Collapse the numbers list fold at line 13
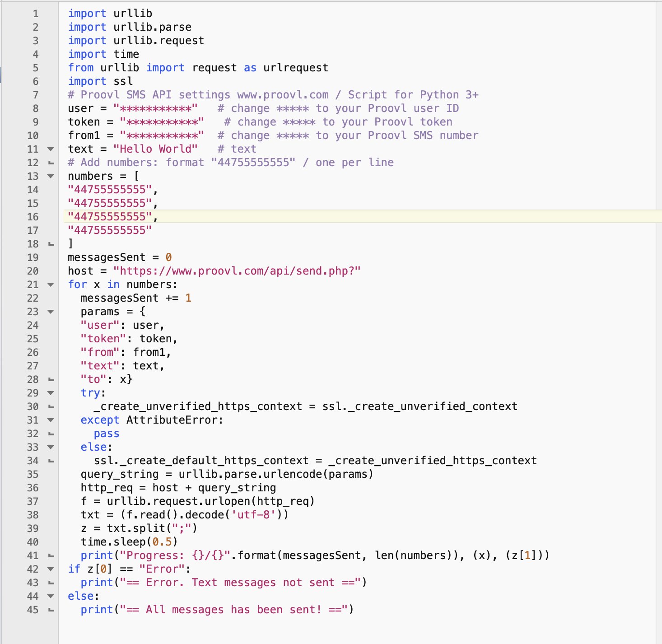 pos(51,176)
